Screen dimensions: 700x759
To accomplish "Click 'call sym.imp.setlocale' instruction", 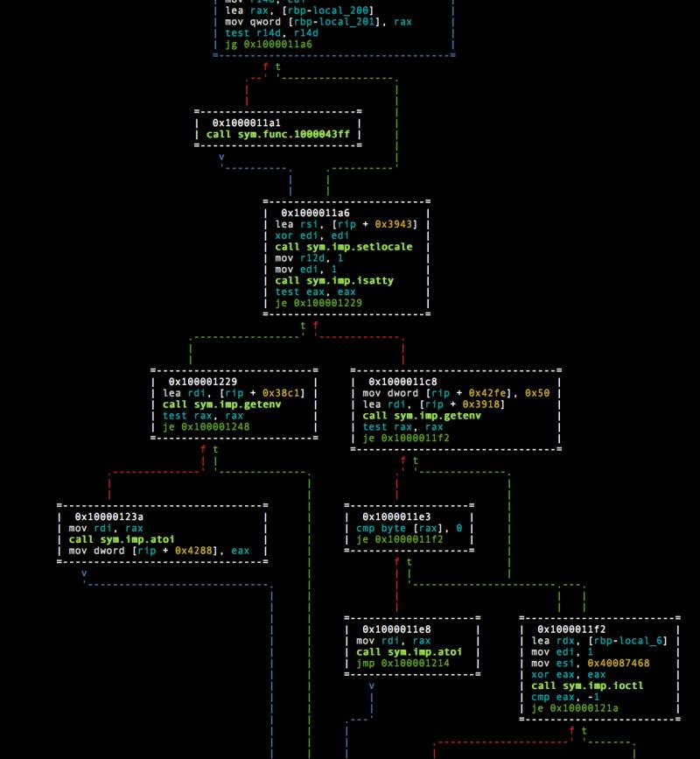I will (344, 247).
